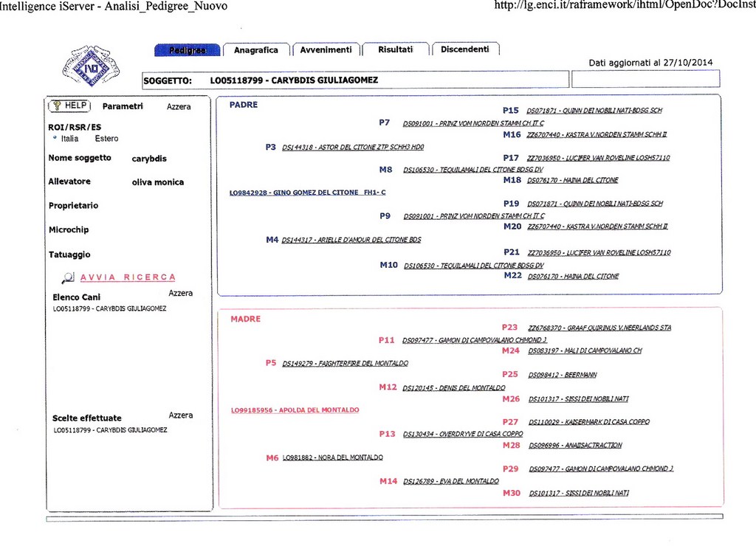Open M30 SISSI DEI NOBILI NATI link
The image size is (756, 546).
[x=579, y=493]
